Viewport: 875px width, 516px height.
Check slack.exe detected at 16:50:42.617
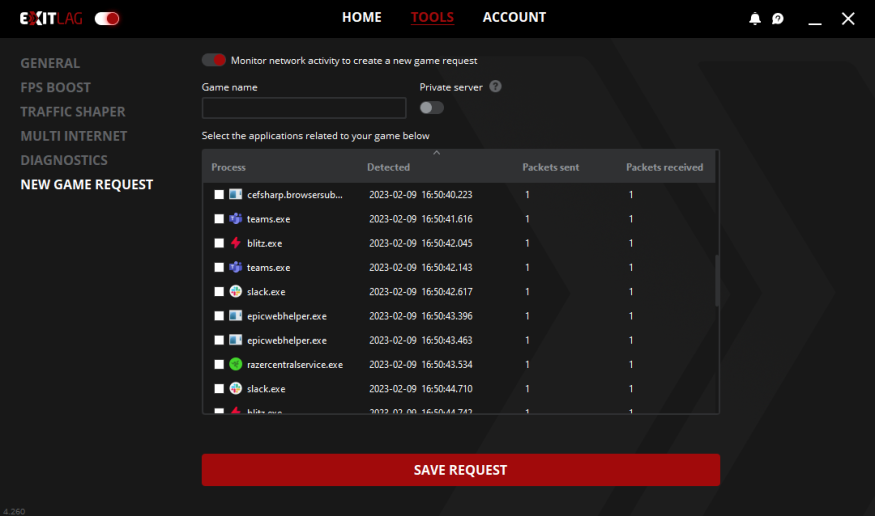(219, 291)
